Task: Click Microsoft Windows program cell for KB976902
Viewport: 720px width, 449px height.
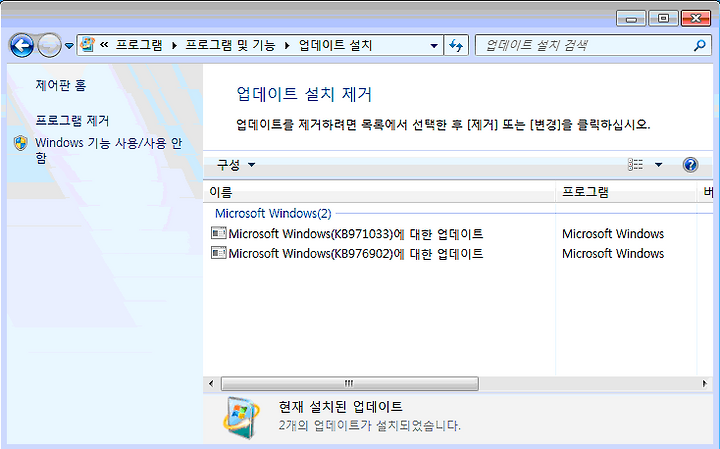Action: 613,253
